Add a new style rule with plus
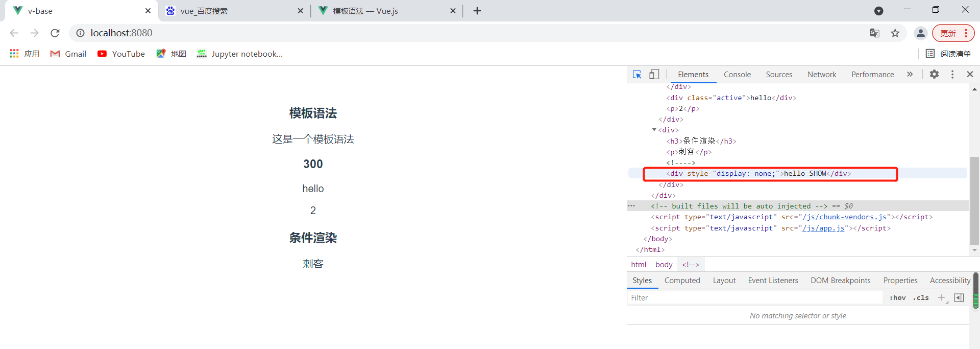Screen dimensions: 980x349 tap(942, 298)
